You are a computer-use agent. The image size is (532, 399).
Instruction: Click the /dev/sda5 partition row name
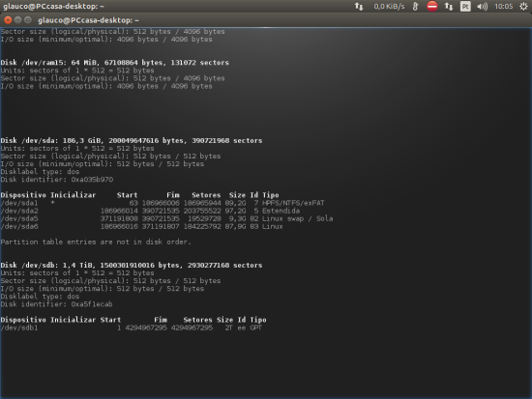point(19,218)
